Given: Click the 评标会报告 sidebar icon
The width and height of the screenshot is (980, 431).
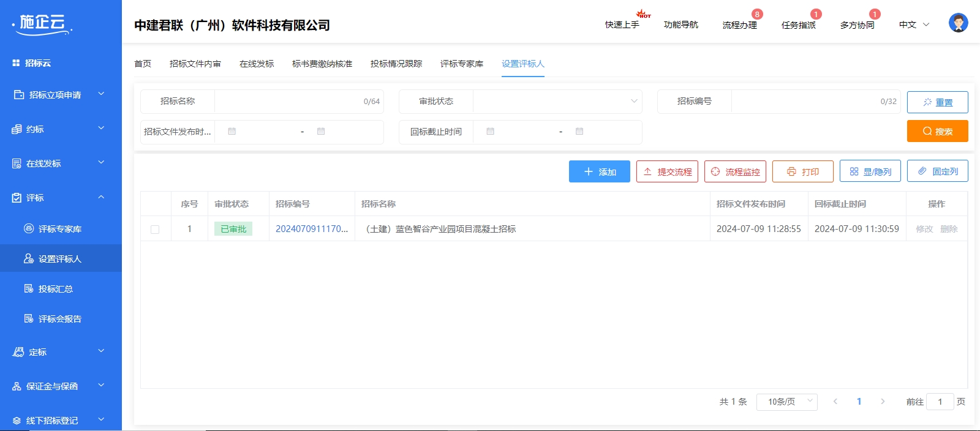Looking at the screenshot, I should pos(29,318).
